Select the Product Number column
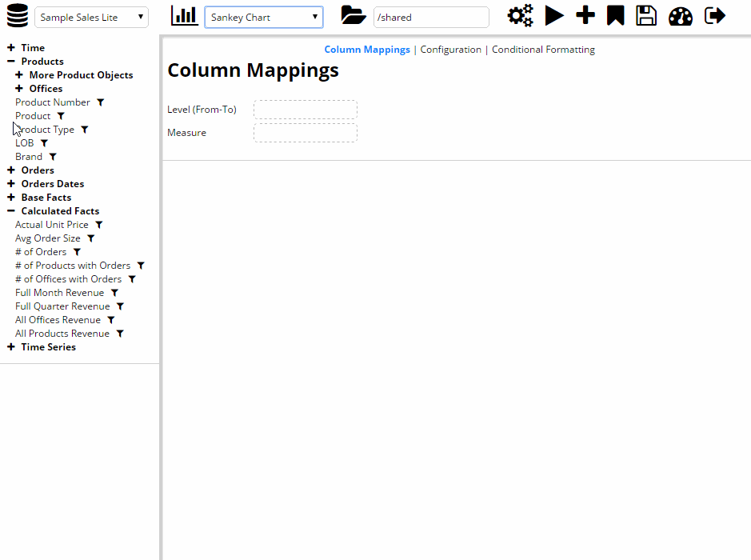Image resolution: width=751 pixels, height=560 pixels. coord(53,102)
